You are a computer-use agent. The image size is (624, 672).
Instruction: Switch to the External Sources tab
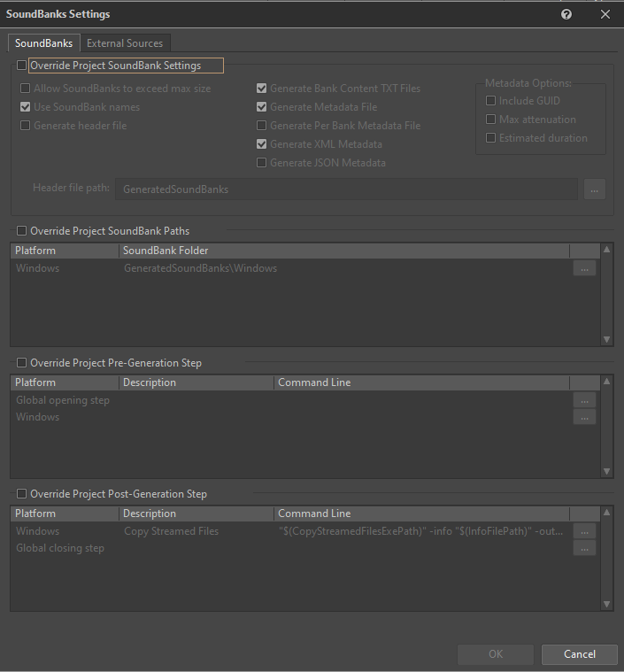click(x=125, y=43)
